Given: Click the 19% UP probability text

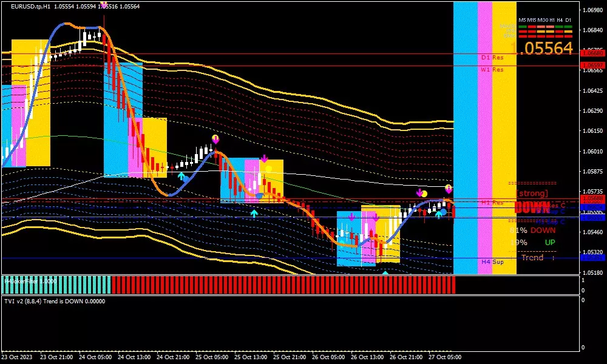Looking at the screenshot, I should 532,243.
